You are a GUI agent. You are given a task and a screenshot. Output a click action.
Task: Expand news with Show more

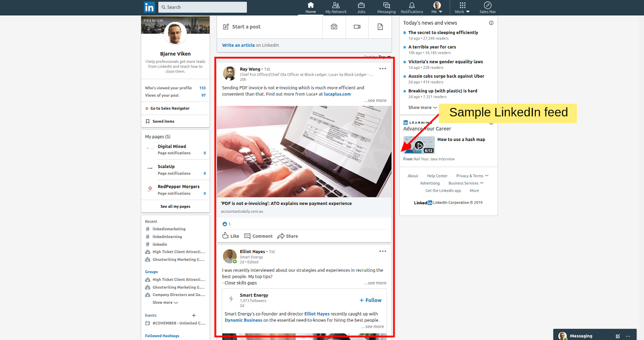[422, 108]
